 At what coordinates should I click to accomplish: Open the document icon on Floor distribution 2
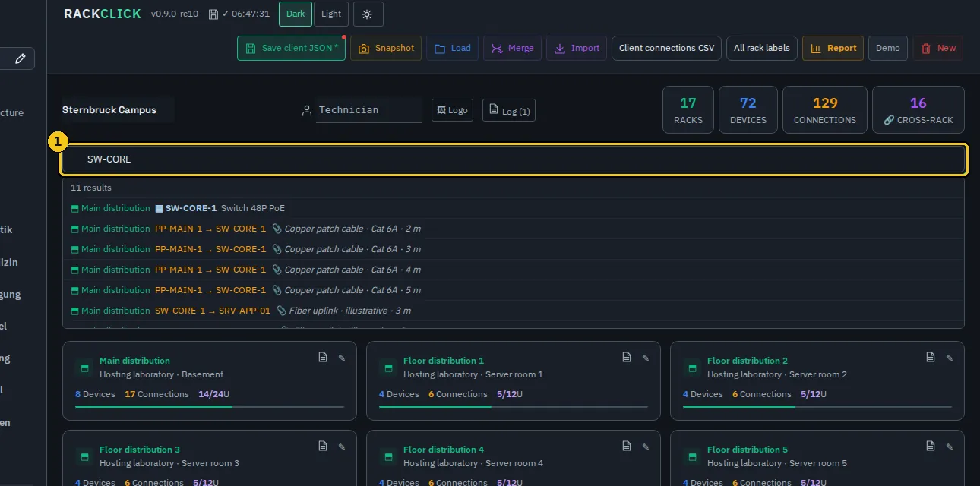coord(931,357)
